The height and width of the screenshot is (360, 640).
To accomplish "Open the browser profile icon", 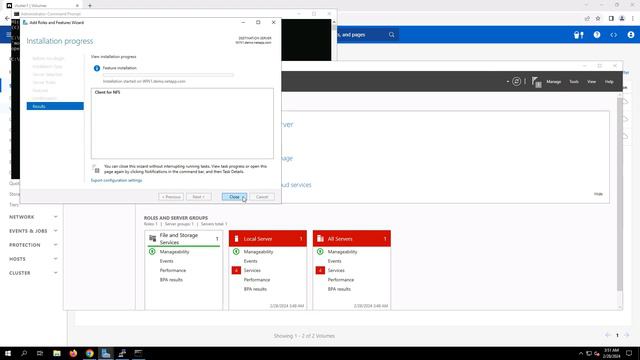I will click(x=622, y=18).
